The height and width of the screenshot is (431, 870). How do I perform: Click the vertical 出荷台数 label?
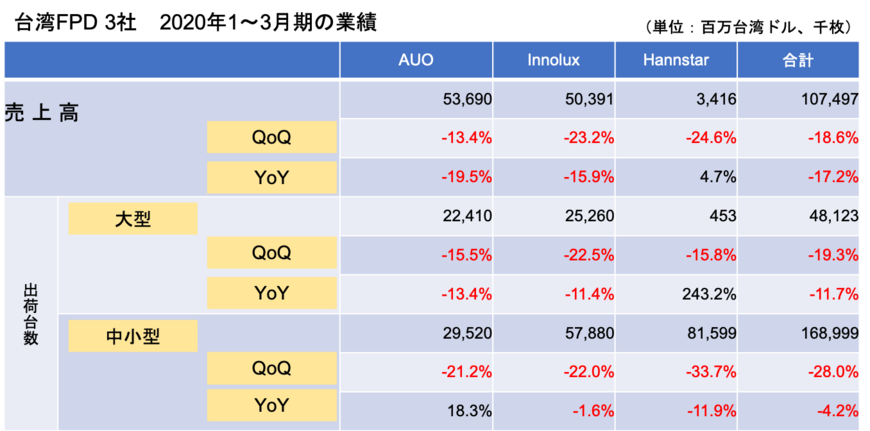point(30,314)
